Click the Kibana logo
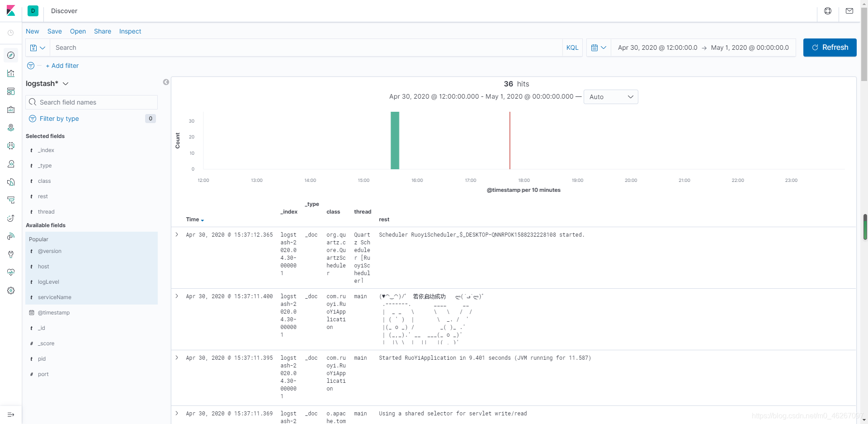This screenshot has width=868, height=424. (x=11, y=11)
